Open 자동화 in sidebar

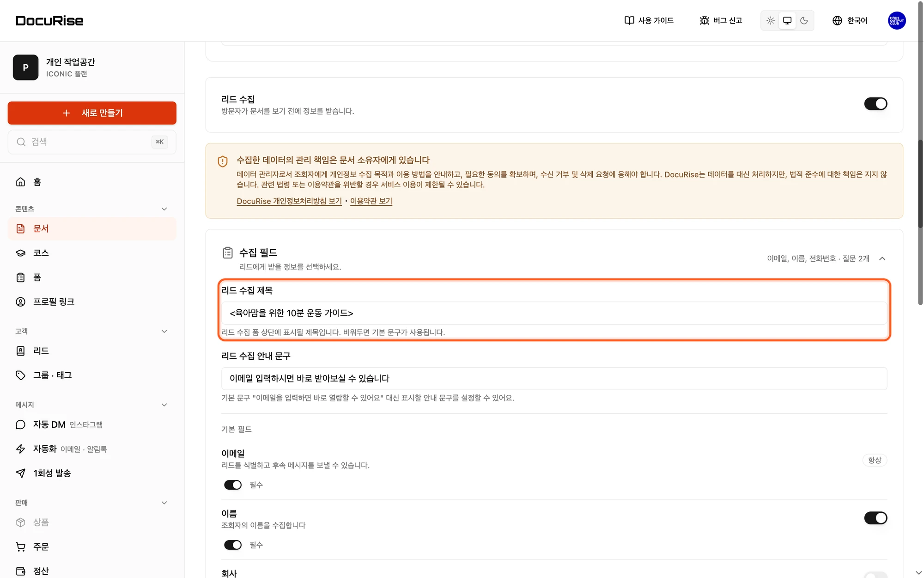point(92,449)
